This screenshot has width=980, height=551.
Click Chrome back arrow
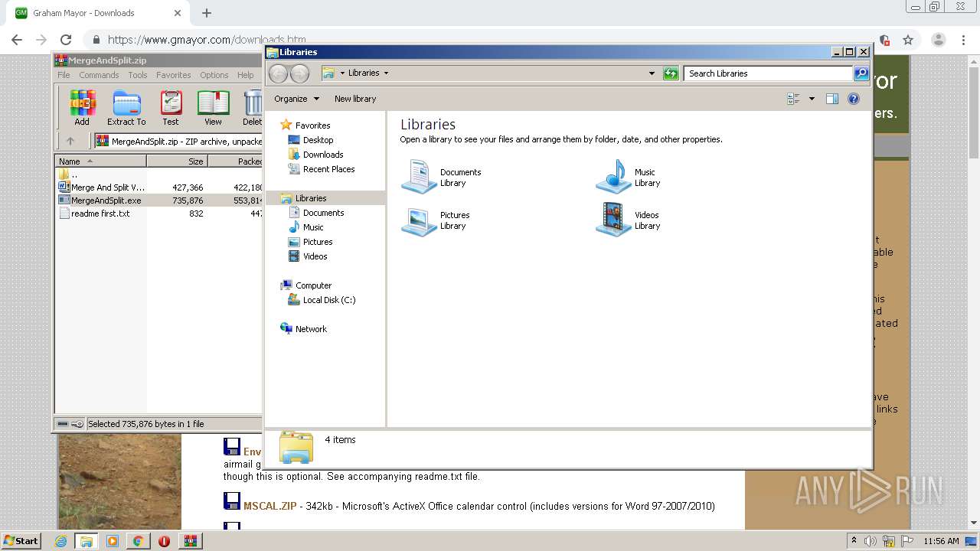(17, 40)
